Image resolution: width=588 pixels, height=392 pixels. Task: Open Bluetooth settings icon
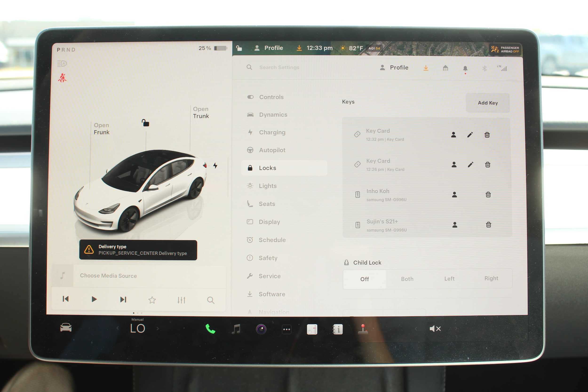[484, 68]
